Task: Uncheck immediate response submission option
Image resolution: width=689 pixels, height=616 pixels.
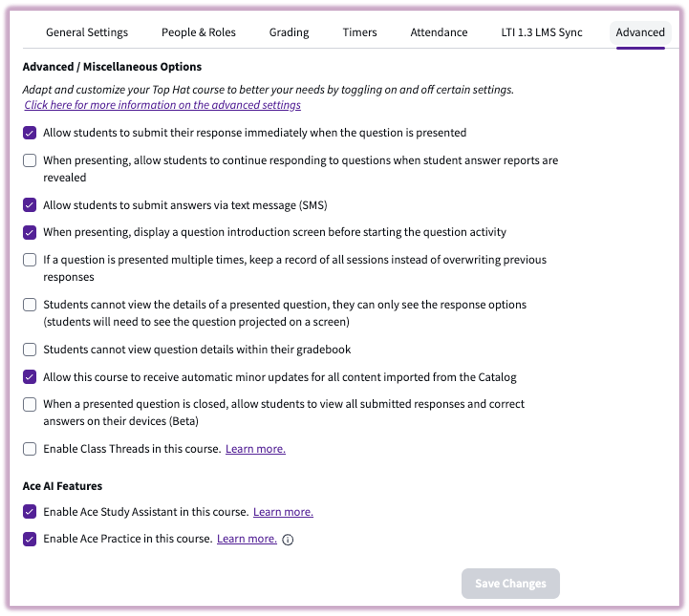Action: [29, 133]
